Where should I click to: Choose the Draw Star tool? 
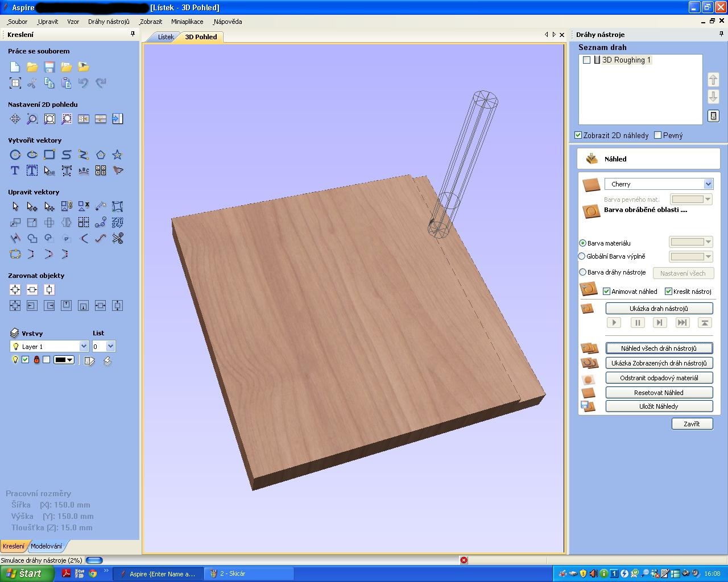pos(117,155)
